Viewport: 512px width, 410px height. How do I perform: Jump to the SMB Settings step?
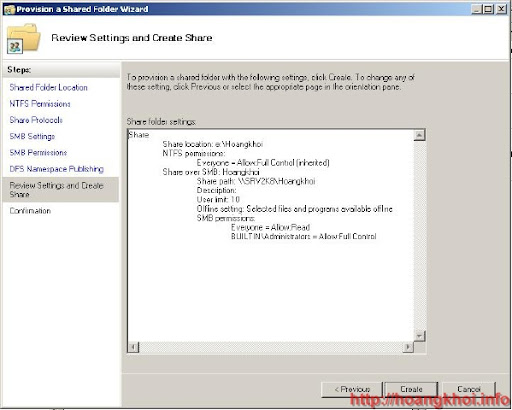[32, 136]
